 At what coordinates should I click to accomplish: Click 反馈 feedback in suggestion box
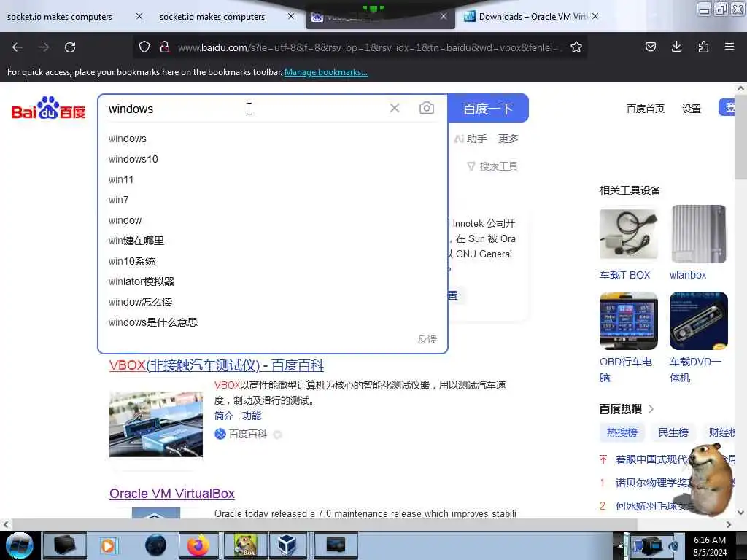coord(427,339)
